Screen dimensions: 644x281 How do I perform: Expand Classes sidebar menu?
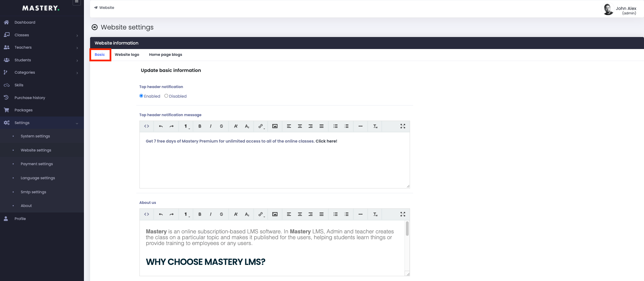42,35
